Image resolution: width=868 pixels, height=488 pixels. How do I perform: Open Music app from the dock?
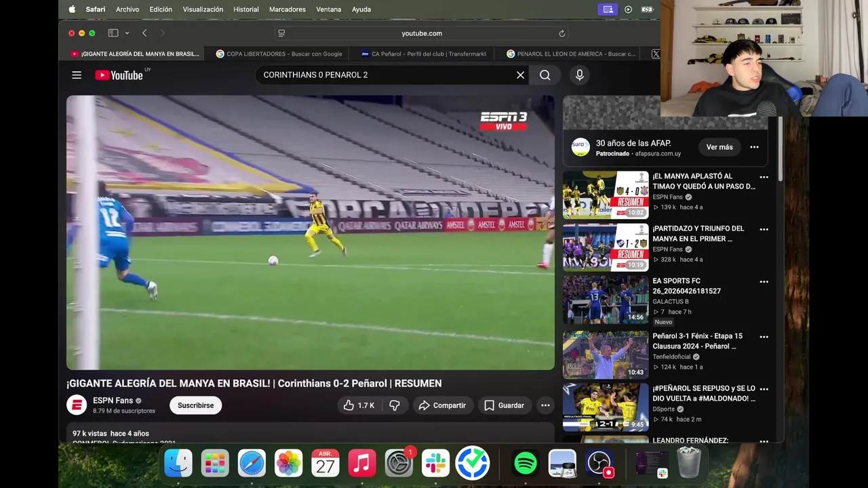[362, 463]
